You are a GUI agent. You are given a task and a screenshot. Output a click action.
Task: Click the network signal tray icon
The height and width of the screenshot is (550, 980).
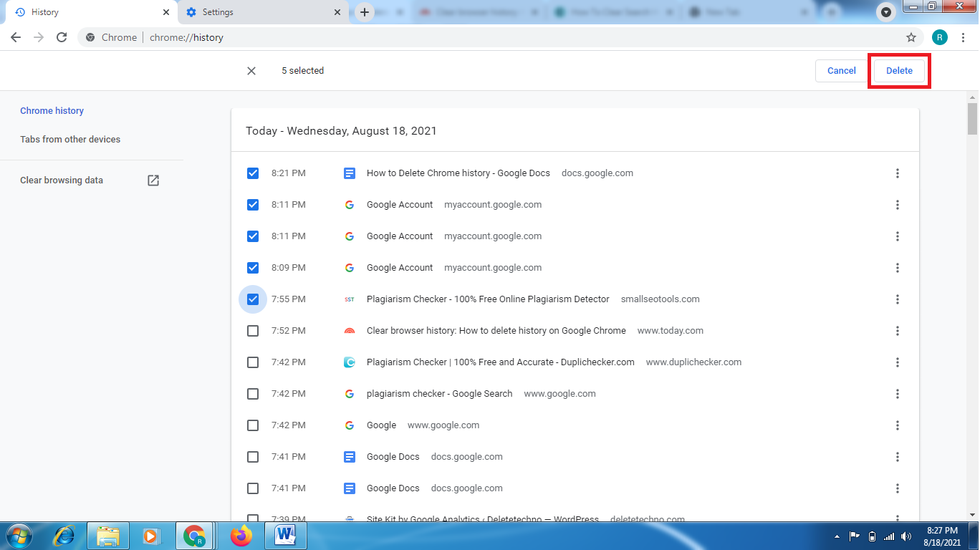tap(889, 536)
